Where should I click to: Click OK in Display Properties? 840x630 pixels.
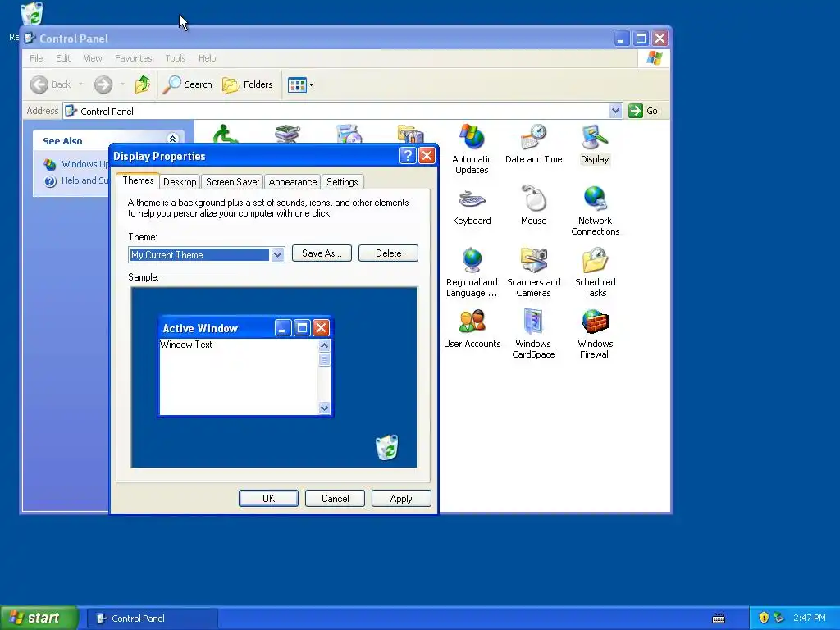[x=268, y=498]
